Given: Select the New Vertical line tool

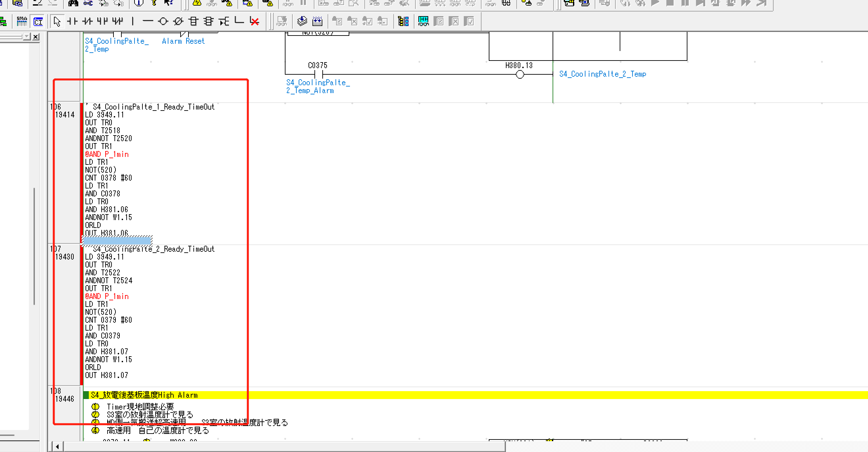Looking at the screenshot, I should 133,22.
